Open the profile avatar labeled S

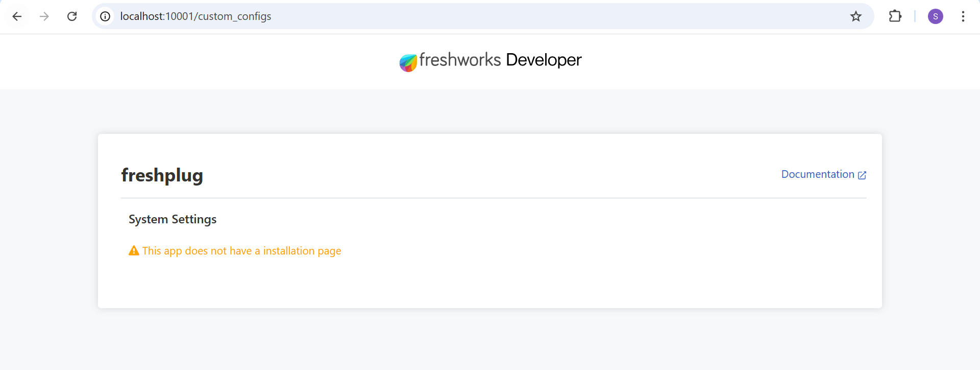coord(935,16)
